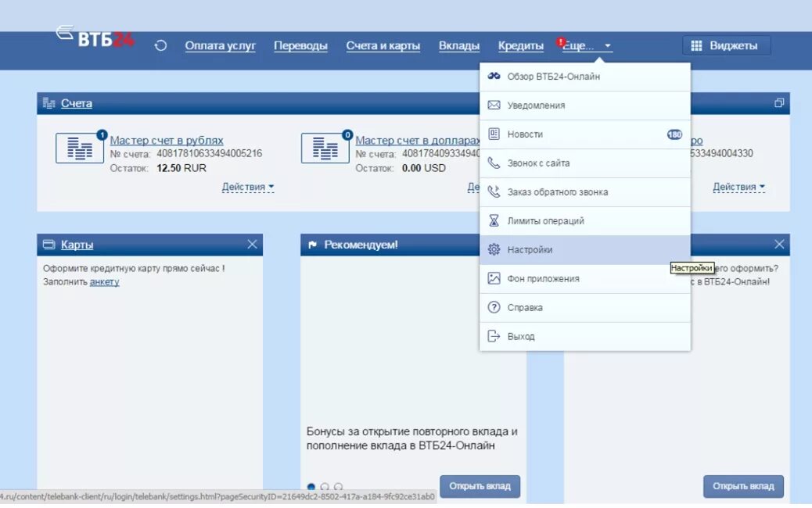The height and width of the screenshot is (508, 812).
Task: Select Звонок с сайта menu entry
Action: [585, 163]
